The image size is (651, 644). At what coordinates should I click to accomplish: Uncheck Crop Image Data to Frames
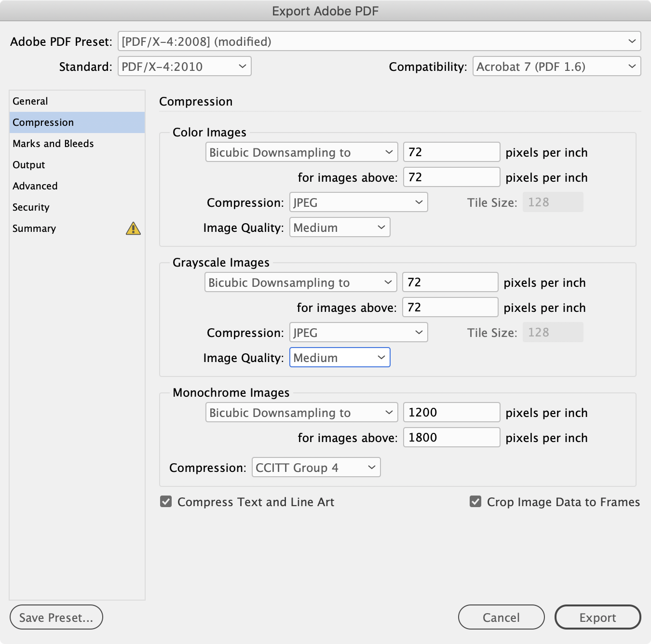pyautogui.click(x=475, y=502)
